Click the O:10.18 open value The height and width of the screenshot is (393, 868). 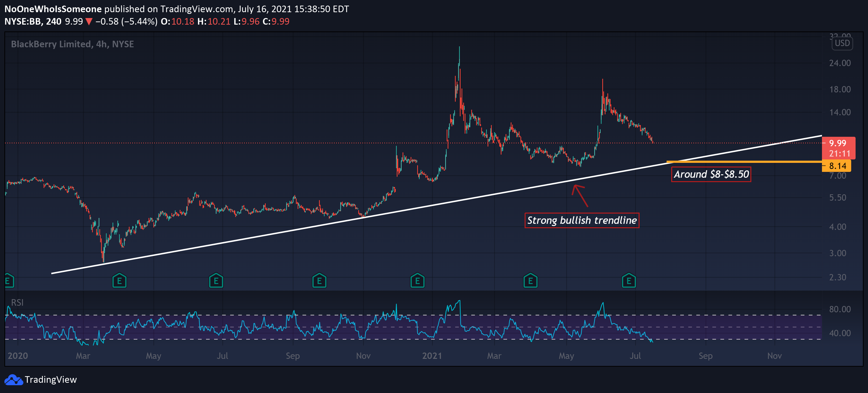point(178,21)
